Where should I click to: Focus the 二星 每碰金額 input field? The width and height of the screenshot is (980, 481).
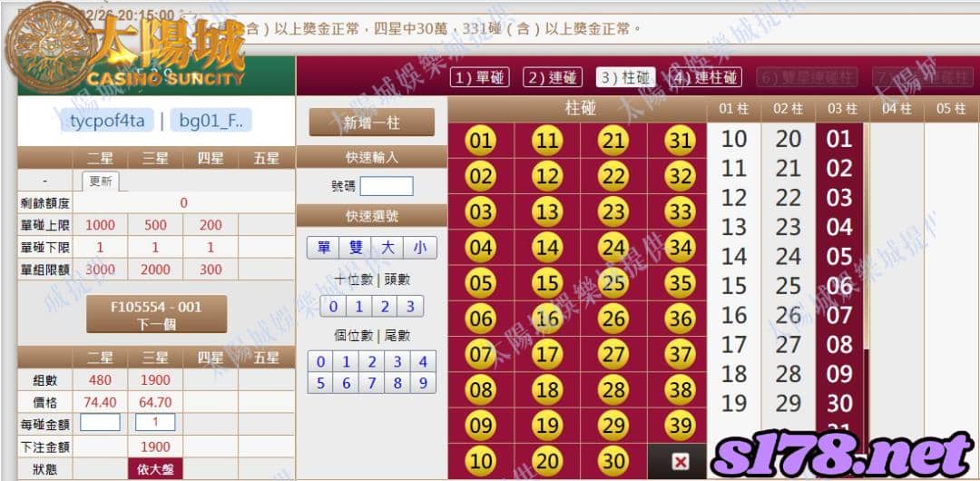point(100,423)
